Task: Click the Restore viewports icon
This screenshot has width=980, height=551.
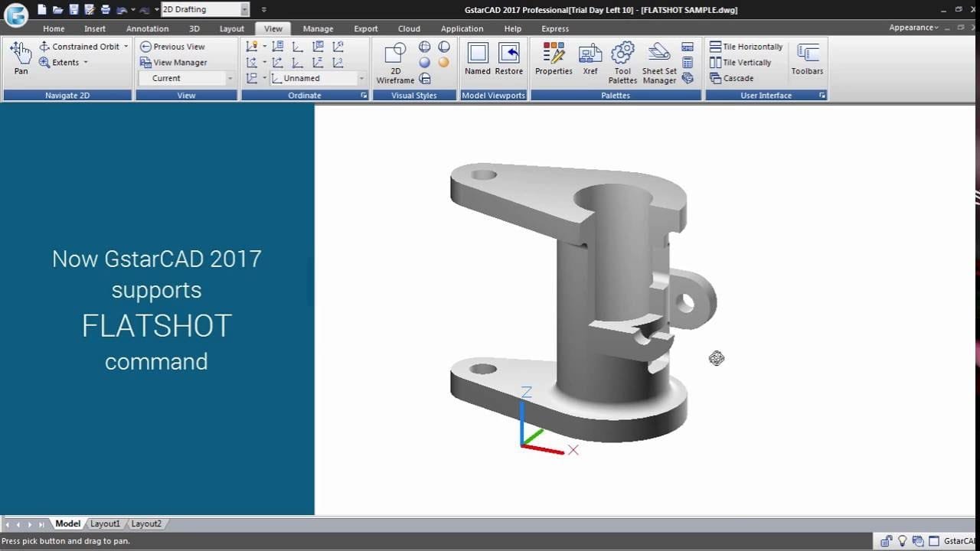Action: [508, 58]
